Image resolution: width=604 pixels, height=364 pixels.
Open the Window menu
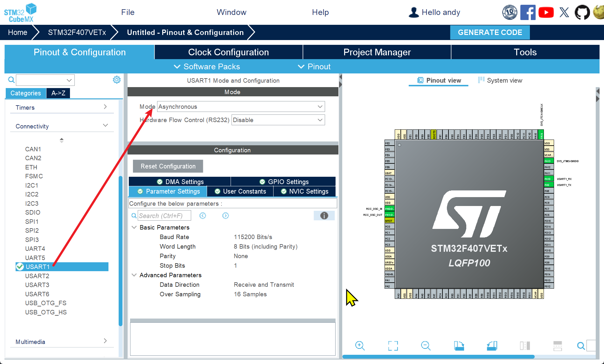point(232,12)
